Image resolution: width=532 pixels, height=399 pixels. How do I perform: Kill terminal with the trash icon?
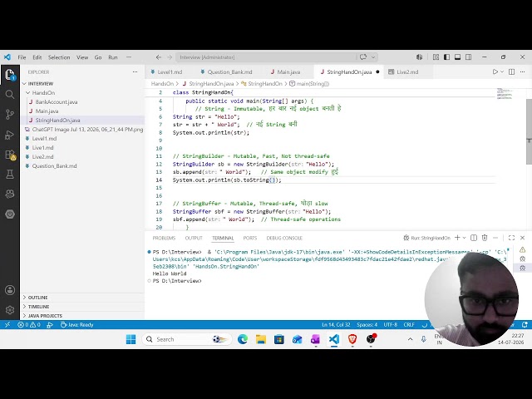click(485, 238)
